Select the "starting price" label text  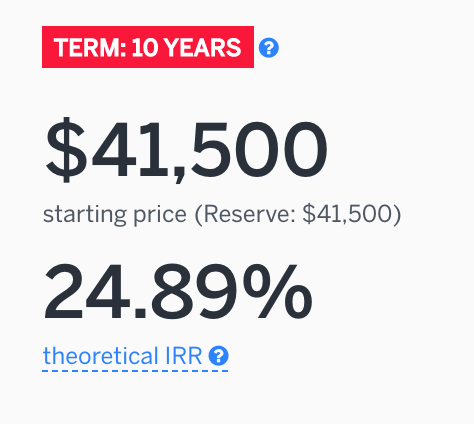pos(115,214)
